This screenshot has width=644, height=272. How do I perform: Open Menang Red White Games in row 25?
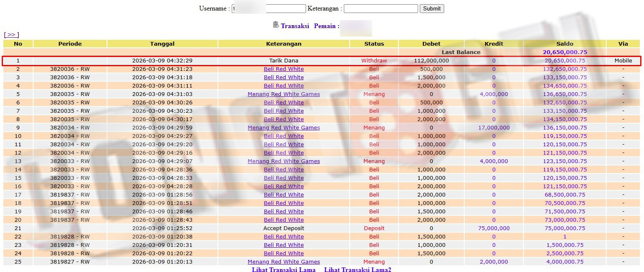(x=283, y=262)
